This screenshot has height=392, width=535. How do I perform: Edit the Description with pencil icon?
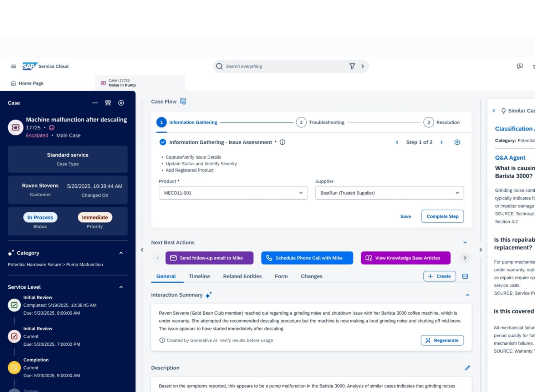[x=467, y=368]
